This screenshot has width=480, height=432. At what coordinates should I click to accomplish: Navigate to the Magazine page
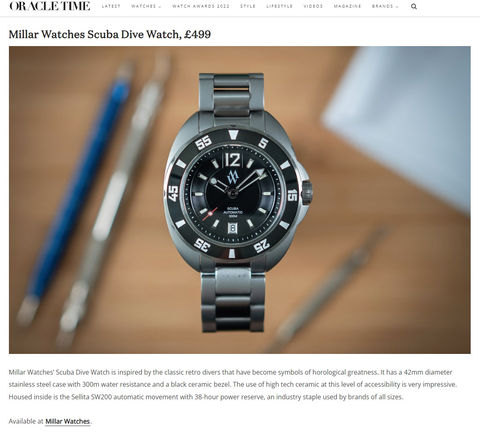coord(347,6)
